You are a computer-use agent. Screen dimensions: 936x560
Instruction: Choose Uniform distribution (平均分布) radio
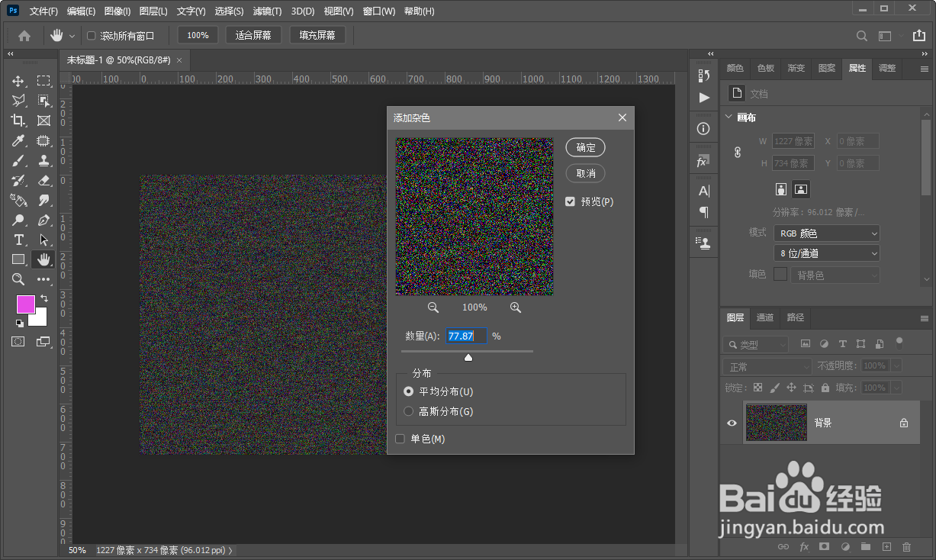point(409,391)
